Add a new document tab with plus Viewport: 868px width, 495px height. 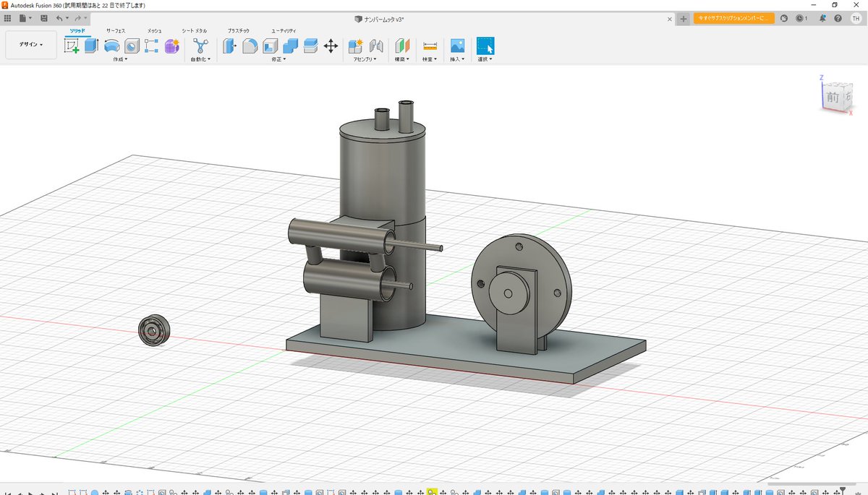coord(684,19)
